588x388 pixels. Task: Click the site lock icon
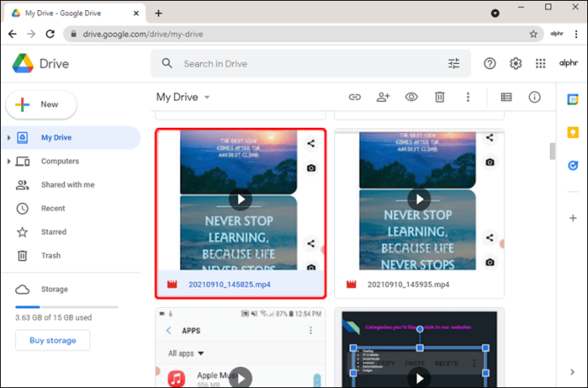[74, 34]
